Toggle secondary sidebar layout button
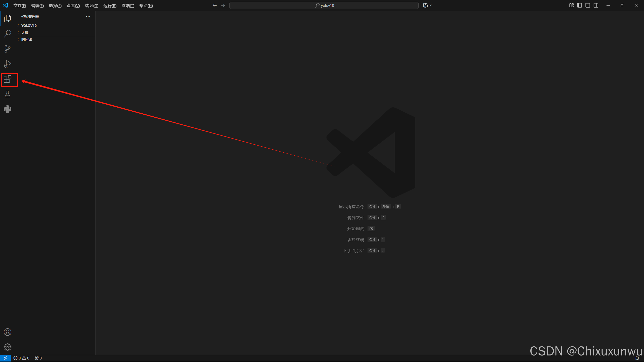Screen dimensions: 644x362 tap(596, 5)
